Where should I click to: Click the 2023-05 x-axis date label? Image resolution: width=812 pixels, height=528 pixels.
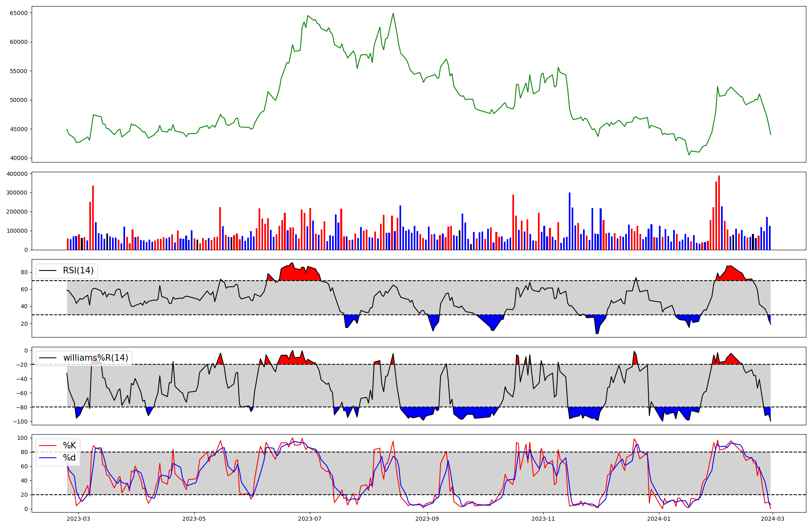(x=194, y=519)
